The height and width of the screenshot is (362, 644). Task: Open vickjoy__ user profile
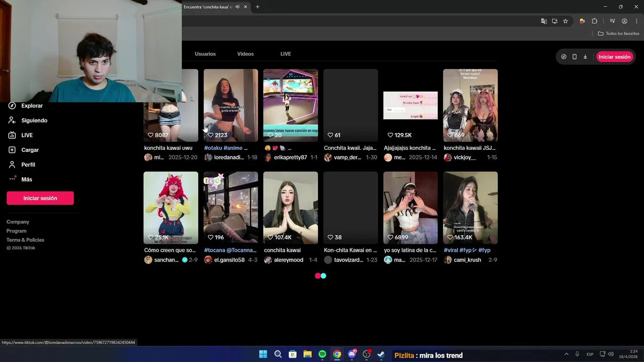(x=465, y=157)
